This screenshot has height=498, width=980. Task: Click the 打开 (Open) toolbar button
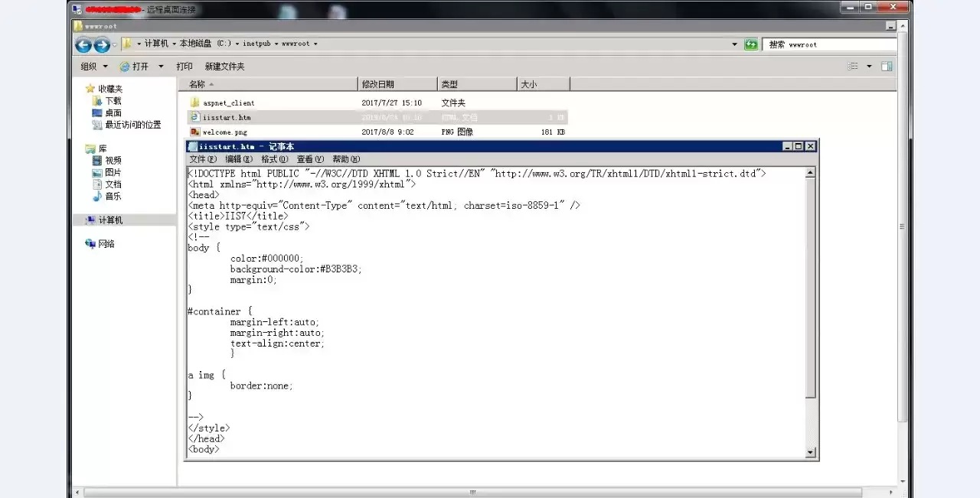click(134, 67)
